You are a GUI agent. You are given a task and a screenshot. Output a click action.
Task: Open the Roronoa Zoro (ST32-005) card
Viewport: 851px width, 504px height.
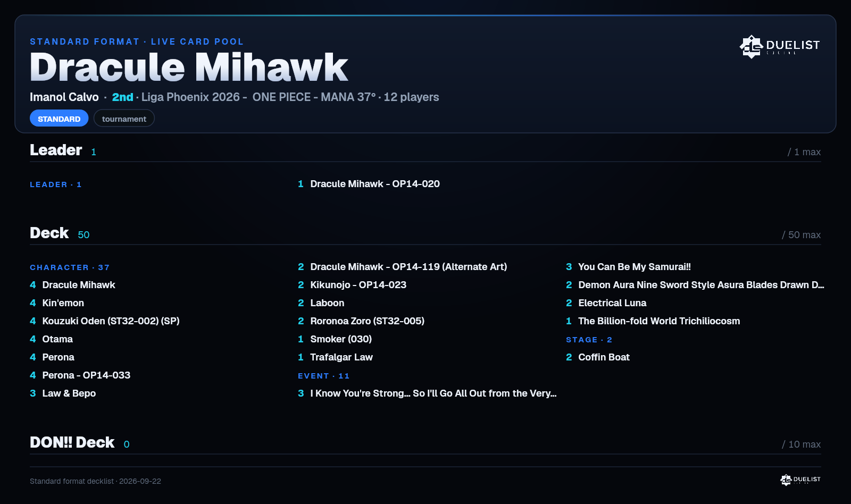(x=361, y=321)
